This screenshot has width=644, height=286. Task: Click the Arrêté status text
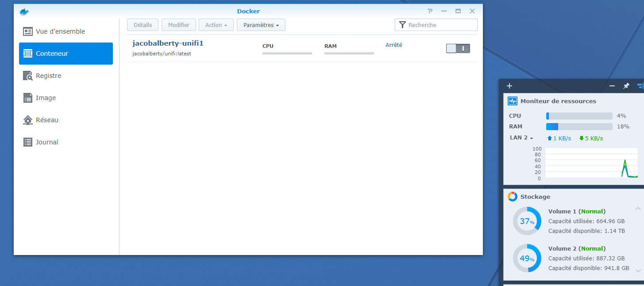(394, 45)
